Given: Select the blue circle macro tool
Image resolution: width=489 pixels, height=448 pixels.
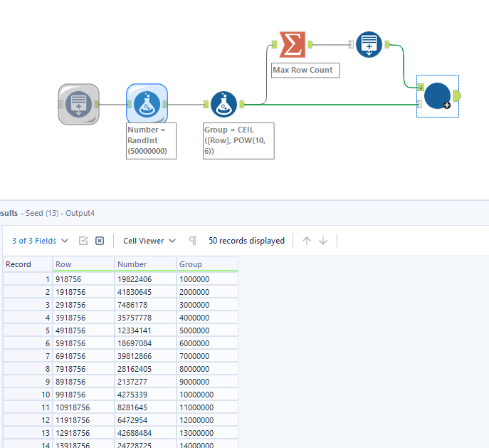Looking at the screenshot, I should pos(437,95).
